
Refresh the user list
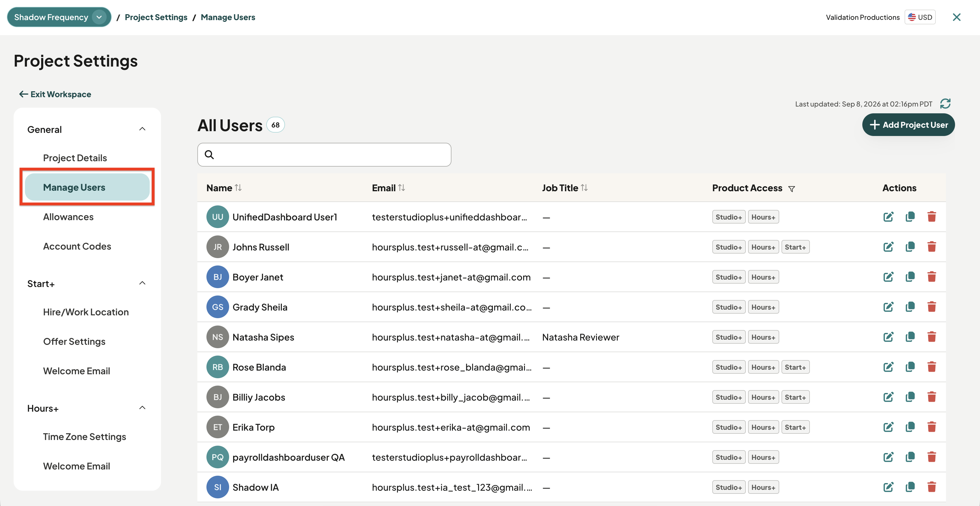[x=945, y=103]
